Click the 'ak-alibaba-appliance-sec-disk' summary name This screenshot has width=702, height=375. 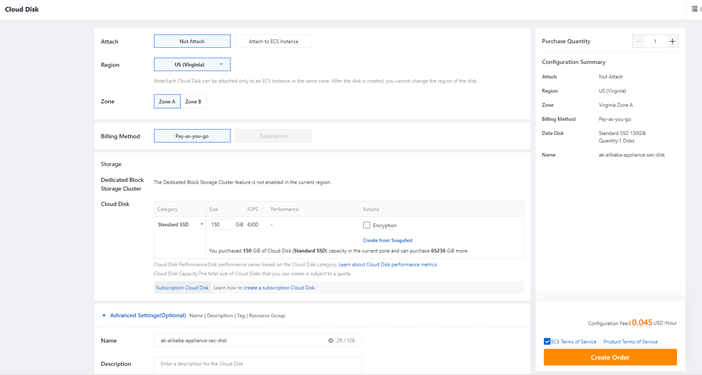point(632,155)
